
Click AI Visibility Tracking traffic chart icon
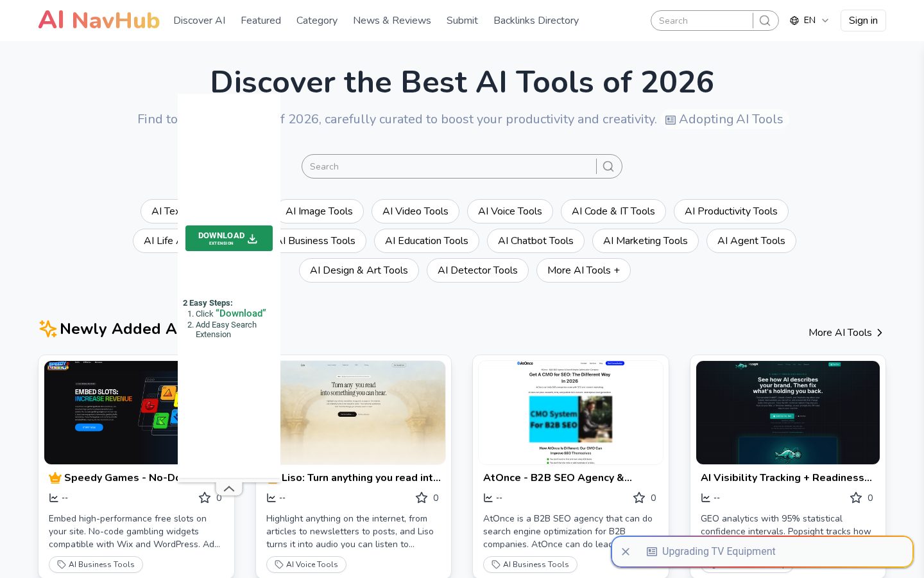click(706, 498)
